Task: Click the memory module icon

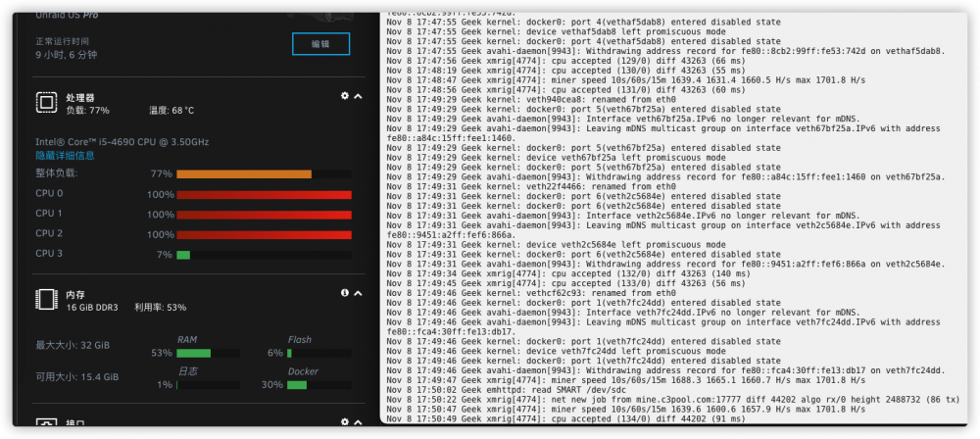Action: point(47,300)
